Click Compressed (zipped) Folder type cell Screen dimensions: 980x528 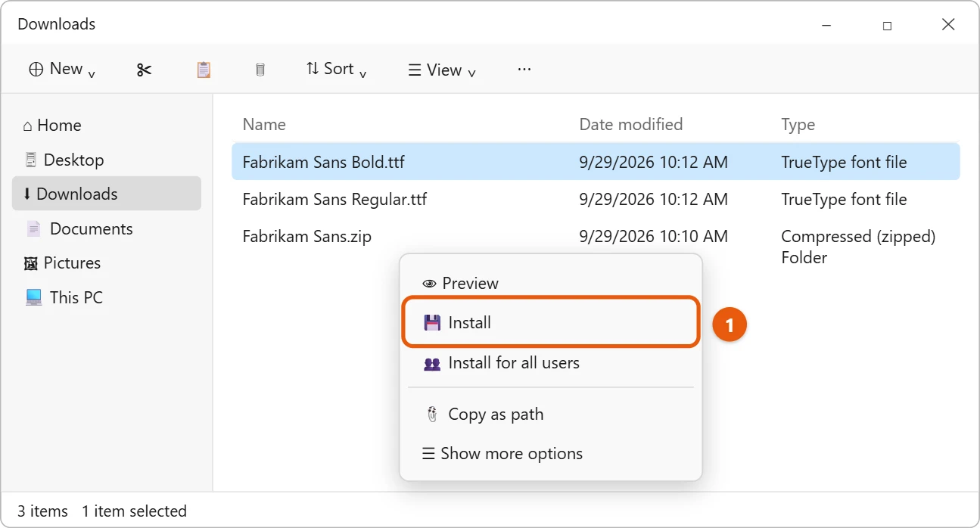tap(858, 247)
